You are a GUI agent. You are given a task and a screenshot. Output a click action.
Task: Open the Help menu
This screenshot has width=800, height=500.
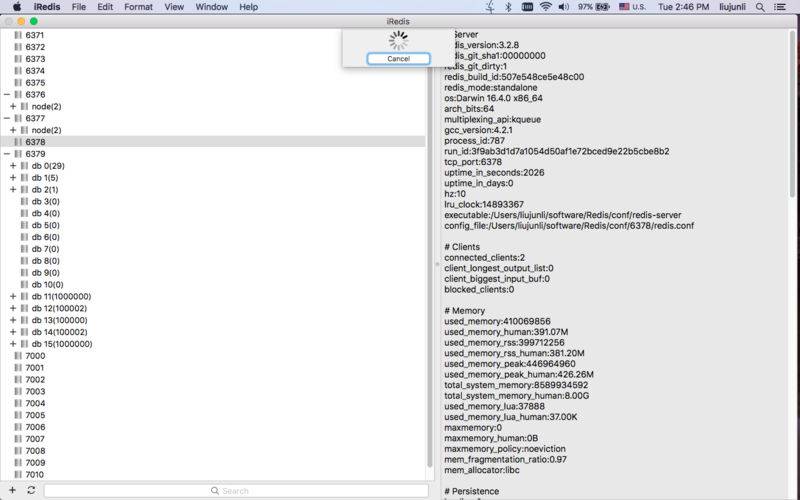point(248,7)
